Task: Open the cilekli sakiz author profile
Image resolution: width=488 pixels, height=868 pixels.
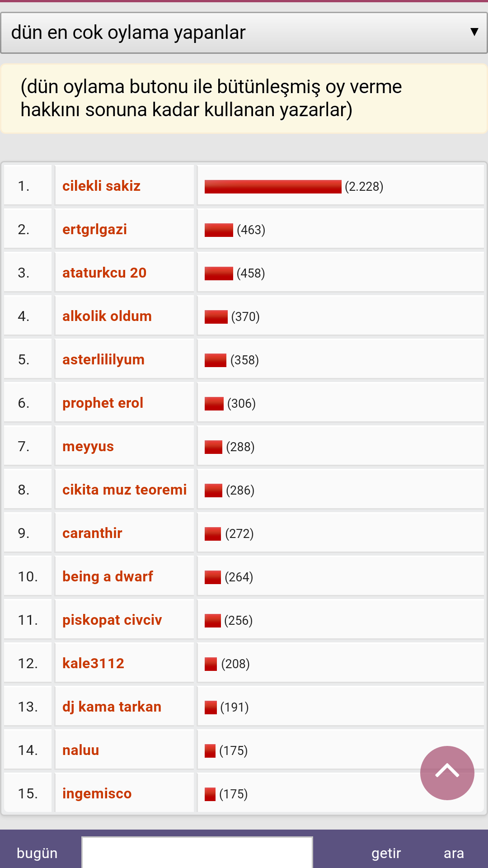Action: tap(101, 186)
